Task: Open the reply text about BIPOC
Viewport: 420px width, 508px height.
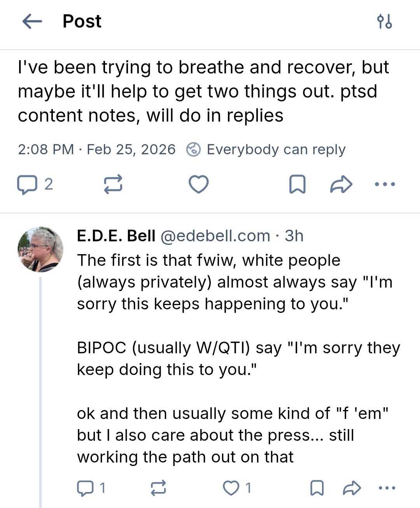Action: 238,358
